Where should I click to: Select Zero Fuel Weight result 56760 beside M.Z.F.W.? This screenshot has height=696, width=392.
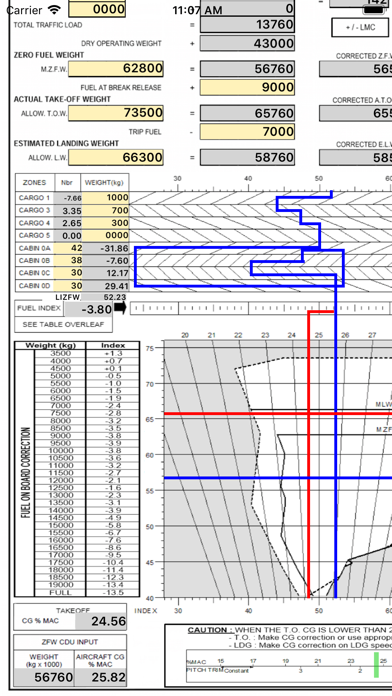247,69
